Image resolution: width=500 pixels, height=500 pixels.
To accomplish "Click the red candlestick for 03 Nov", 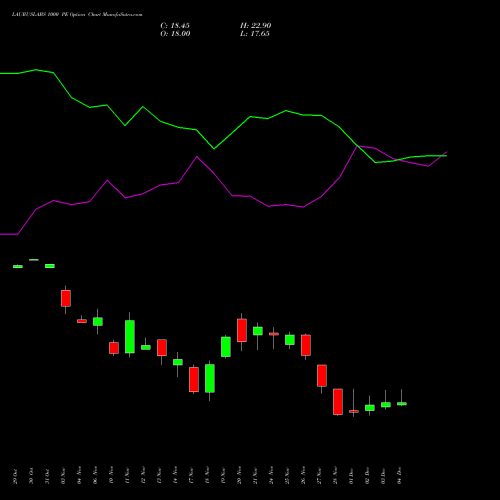I will click(x=66, y=298).
